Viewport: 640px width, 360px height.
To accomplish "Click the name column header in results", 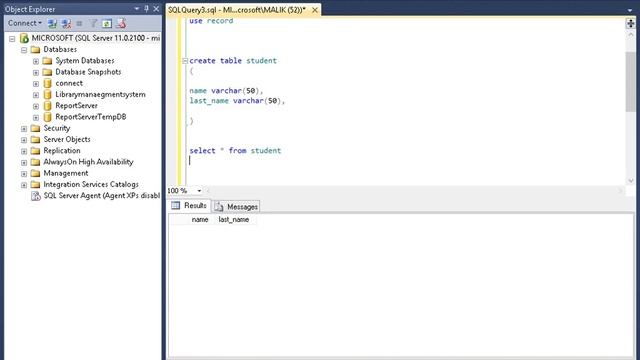I will pos(200,220).
